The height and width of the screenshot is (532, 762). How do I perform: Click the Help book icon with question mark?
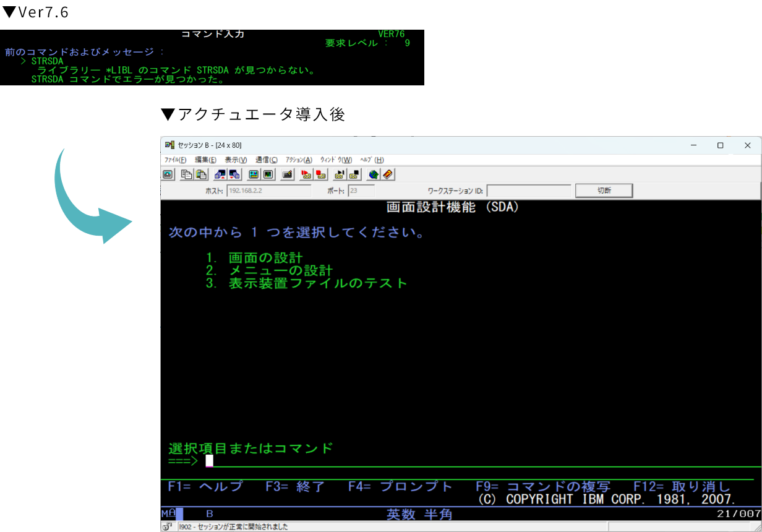click(388, 174)
